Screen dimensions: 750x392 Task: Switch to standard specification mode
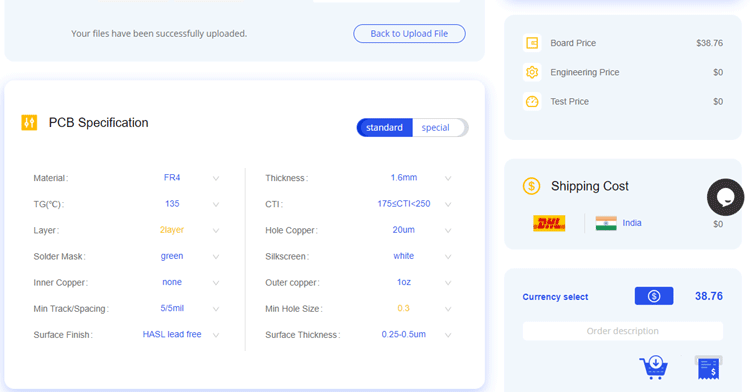pyautogui.click(x=385, y=128)
